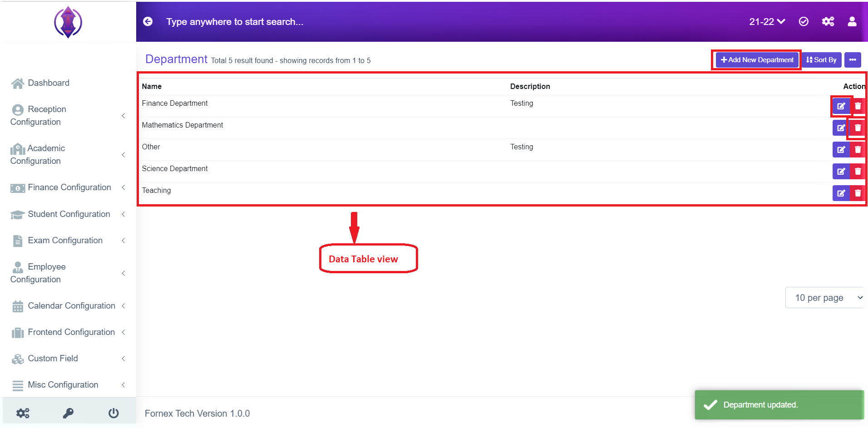Open the 10 per page dropdown
Screen dimensions: 868x428
(x=825, y=298)
